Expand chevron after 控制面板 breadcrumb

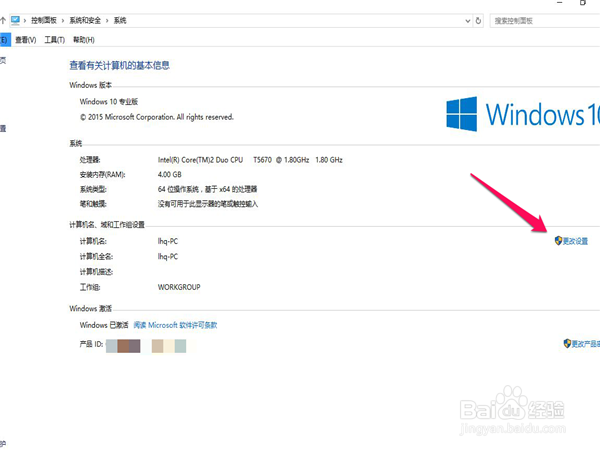tap(63, 21)
